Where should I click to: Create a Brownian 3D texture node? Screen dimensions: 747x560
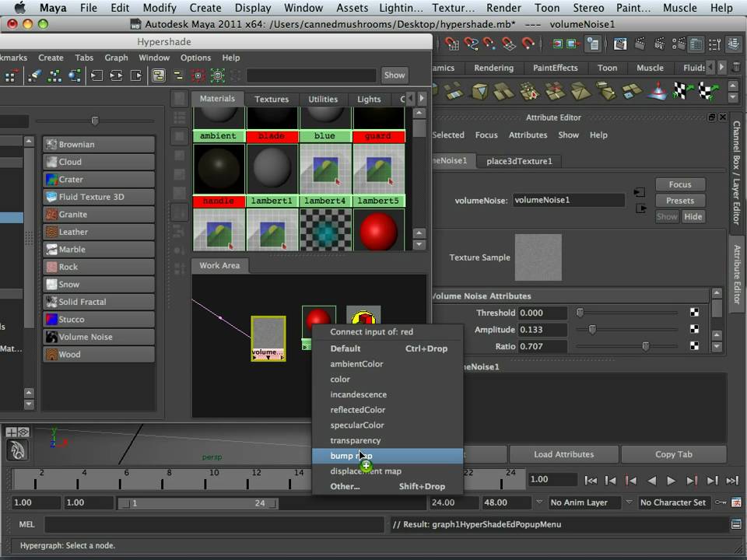pos(99,145)
